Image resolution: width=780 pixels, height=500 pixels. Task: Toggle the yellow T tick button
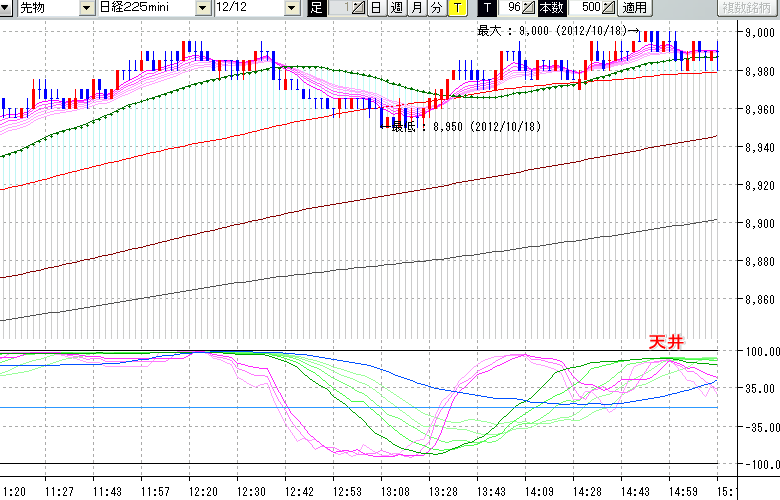coord(456,8)
